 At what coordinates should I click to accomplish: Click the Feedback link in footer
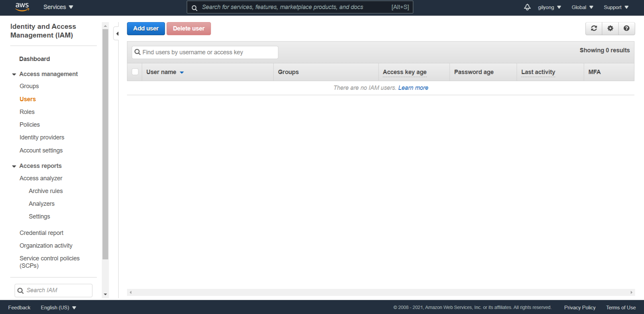[19, 308]
